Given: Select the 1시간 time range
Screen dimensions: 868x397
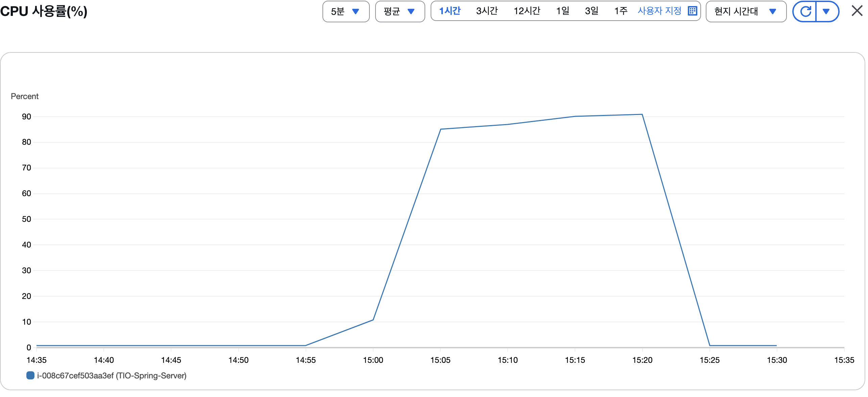Looking at the screenshot, I should [x=450, y=11].
